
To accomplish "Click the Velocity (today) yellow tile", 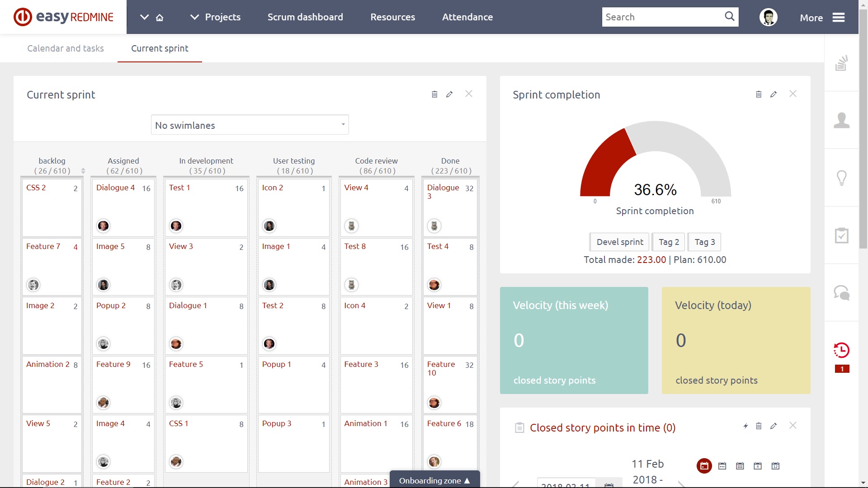I will pyautogui.click(x=736, y=340).
